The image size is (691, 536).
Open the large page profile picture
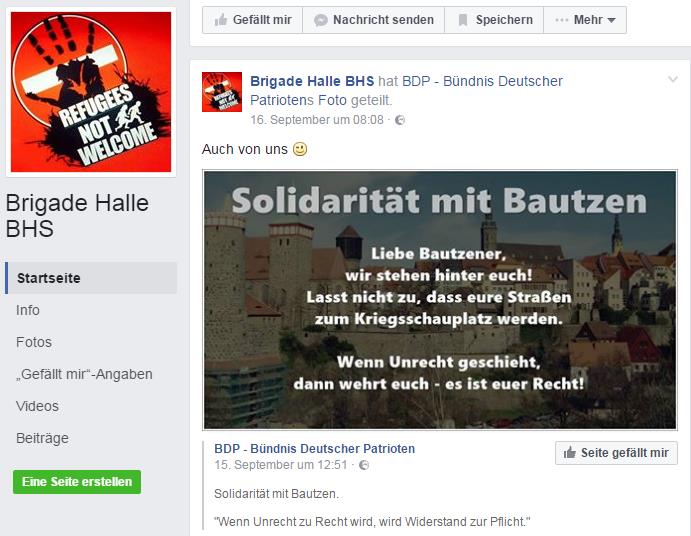click(x=91, y=92)
